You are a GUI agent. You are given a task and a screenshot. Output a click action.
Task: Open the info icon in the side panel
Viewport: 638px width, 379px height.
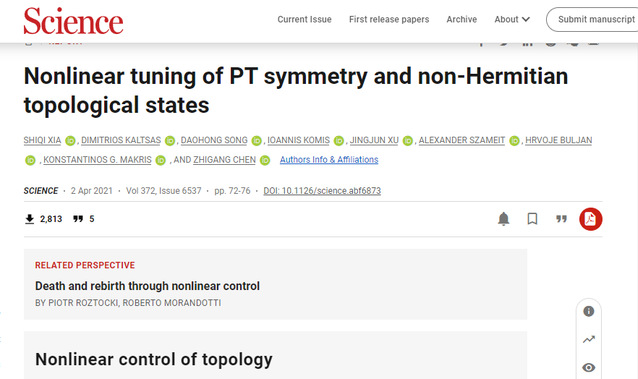[x=589, y=311]
